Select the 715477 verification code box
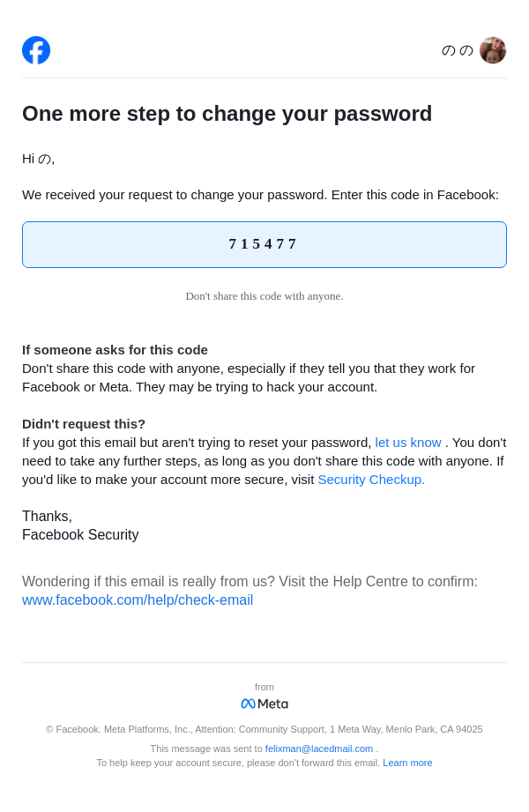This screenshot has width=529, height=812. click(x=264, y=244)
